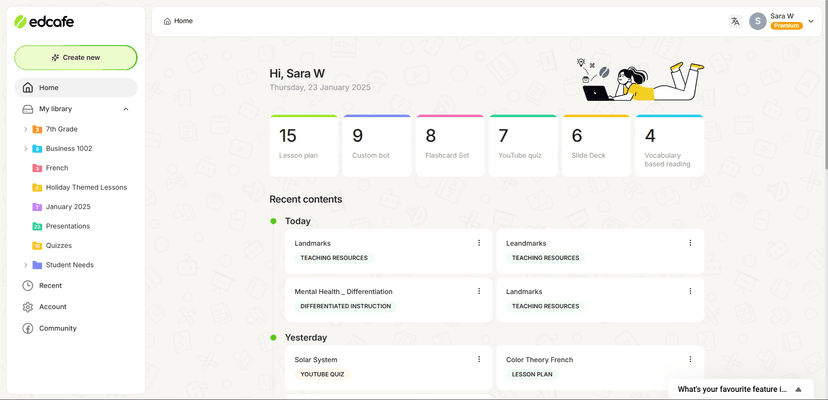This screenshot has height=400, width=828.
Task: Open the 6 Slide Deck card
Action: pos(596,145)
